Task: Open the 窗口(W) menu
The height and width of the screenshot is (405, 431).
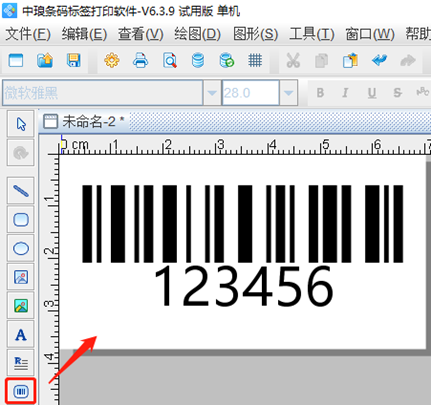Action: (370, 34)
